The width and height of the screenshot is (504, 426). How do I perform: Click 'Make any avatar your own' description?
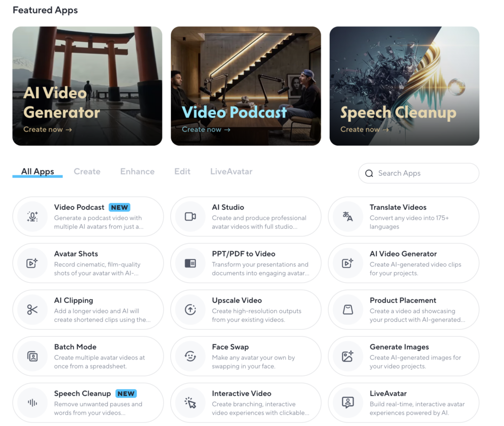(x=253, y=361)
